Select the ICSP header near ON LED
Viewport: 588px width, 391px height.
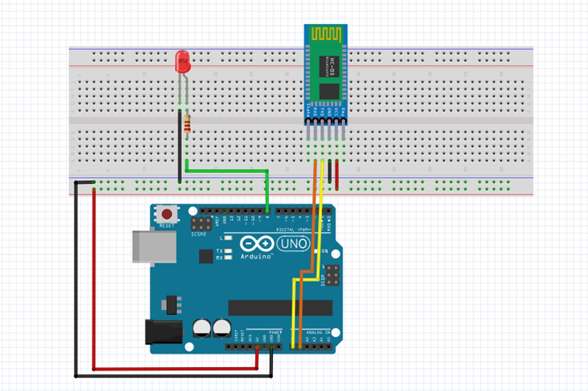pyautogui.click(x=333, y=275)
